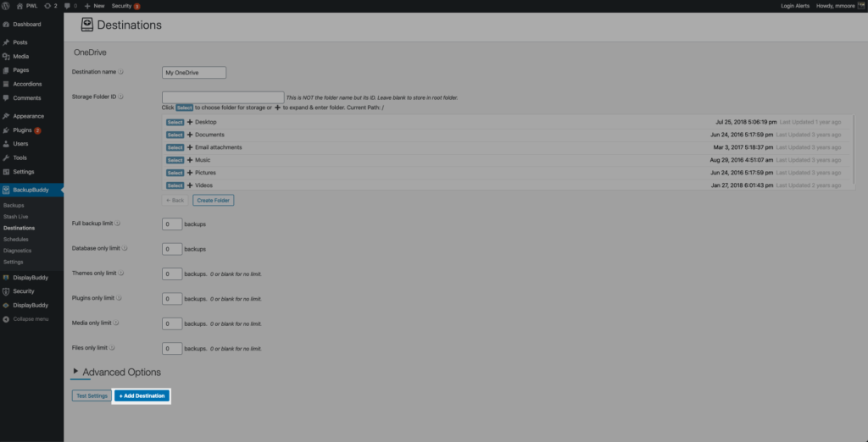The width and height of the screenshot is (868, 442).
Task: Expand the Pictures folder
Action: (190, 173)
